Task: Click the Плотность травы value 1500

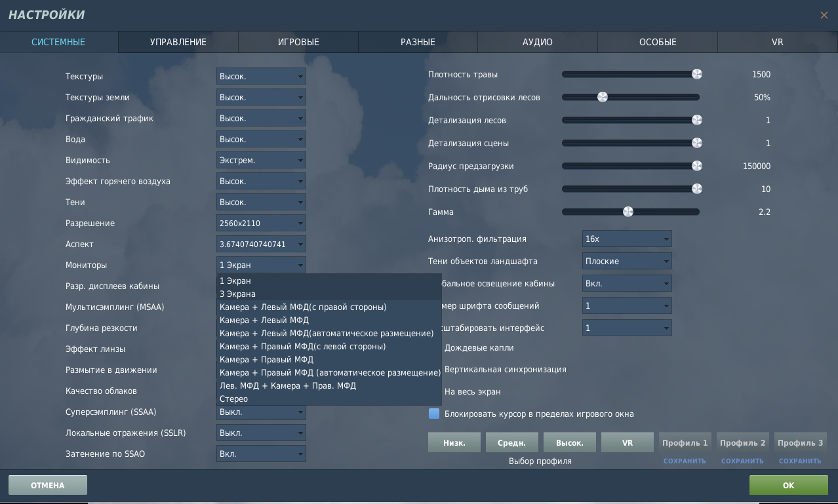Action: (761, 74)
